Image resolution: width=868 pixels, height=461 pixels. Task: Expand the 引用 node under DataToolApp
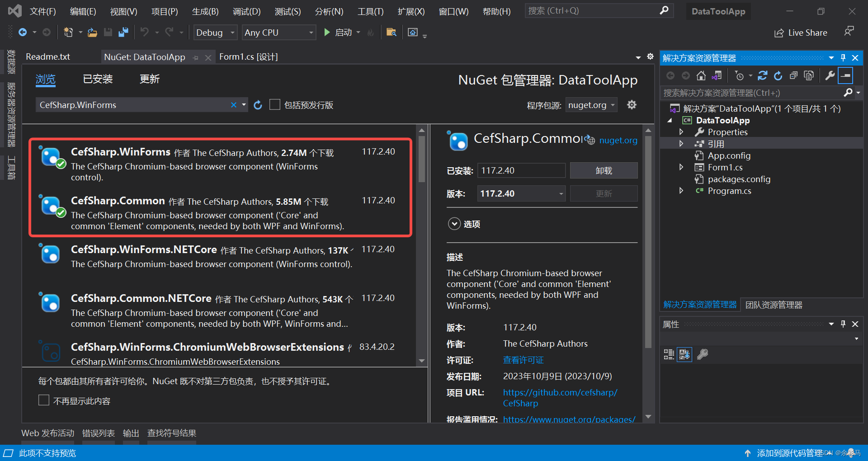(x=682, y=143)
